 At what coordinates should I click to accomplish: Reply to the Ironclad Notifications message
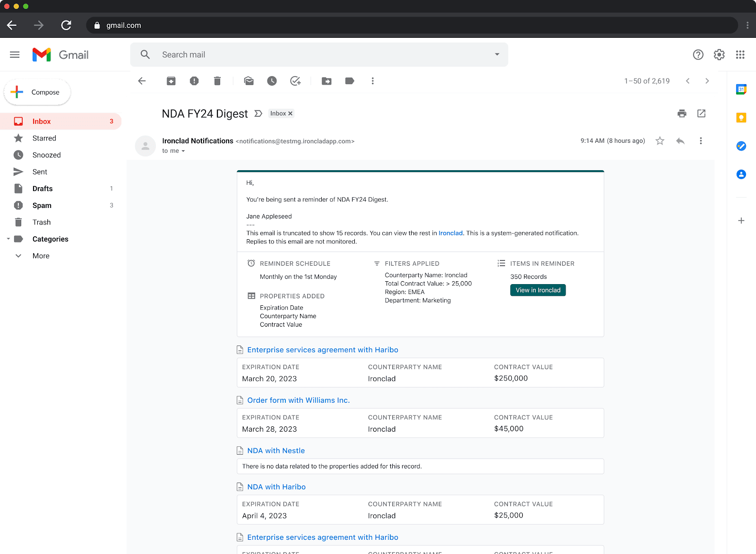coord(680,141)
